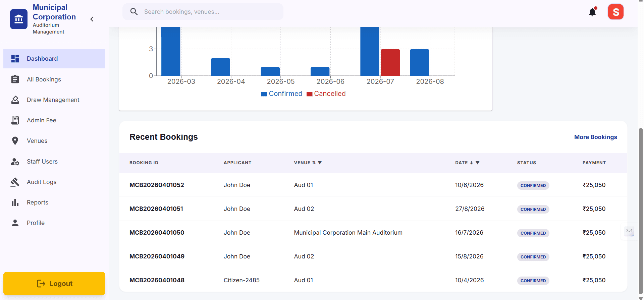Open booking MCB20260401052
The image size is (644, 300).
pyautogui.click(x=157, y=185)
